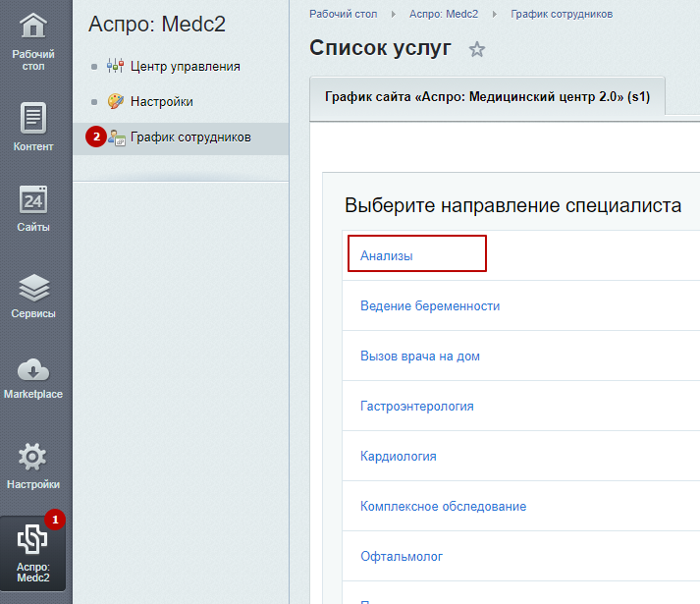The height and width of the screenshot is (604, 700).
Task: Open the Настройки gear icon in the sidebar
Action: [x=32, y=457]
